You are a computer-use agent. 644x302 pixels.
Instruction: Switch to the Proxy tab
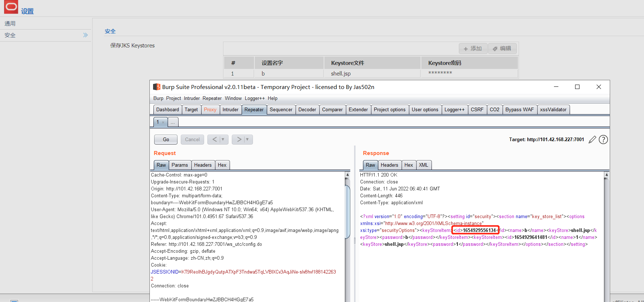tap(210, 110)
